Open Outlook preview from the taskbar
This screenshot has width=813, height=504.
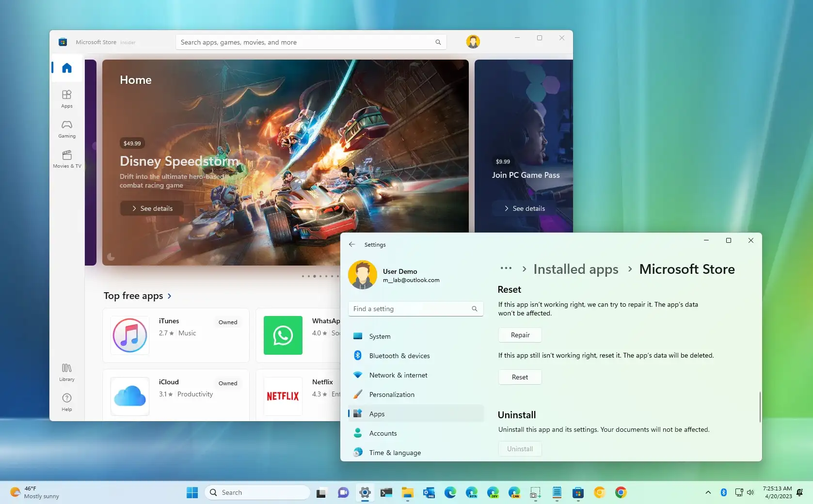[429, 492]
